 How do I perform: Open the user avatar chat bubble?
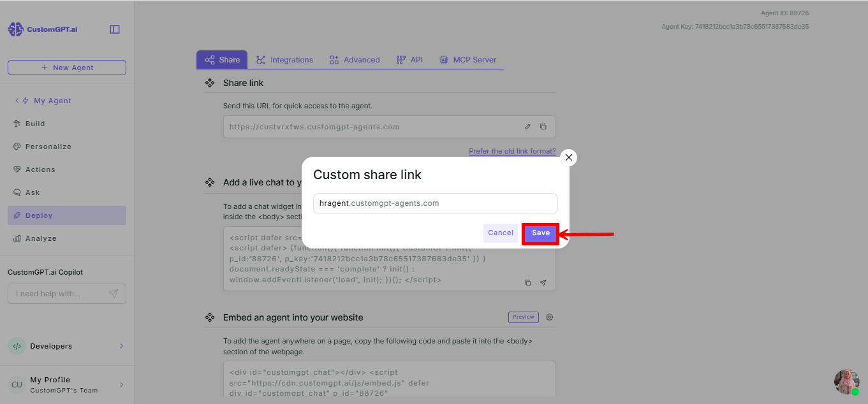coord(846,382)
